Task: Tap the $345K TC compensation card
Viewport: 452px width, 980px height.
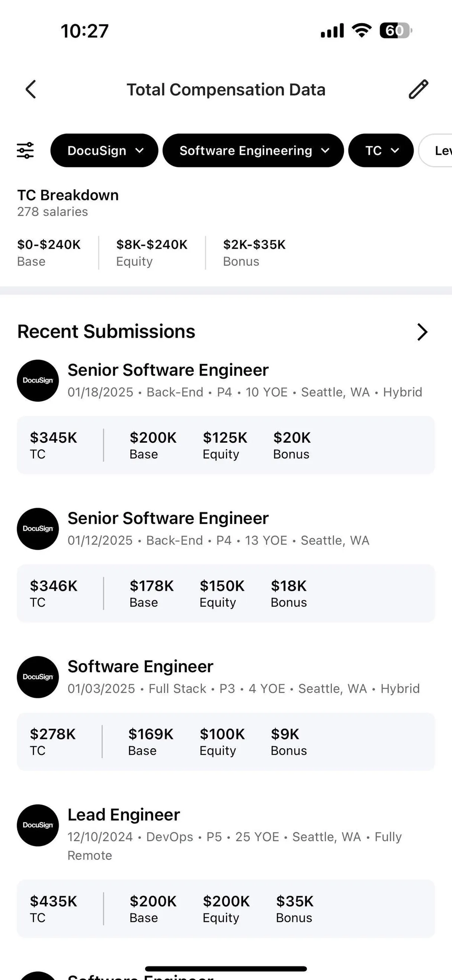Action: click(x=226, y=445)
